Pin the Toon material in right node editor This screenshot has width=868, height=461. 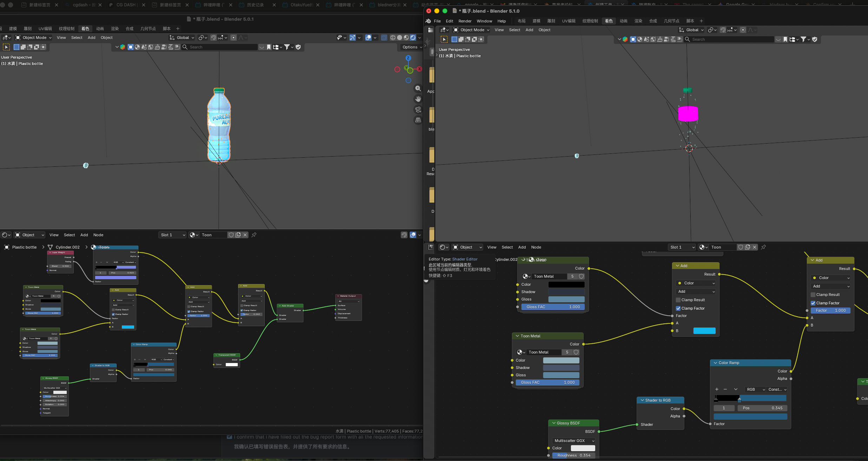point(763,247)
